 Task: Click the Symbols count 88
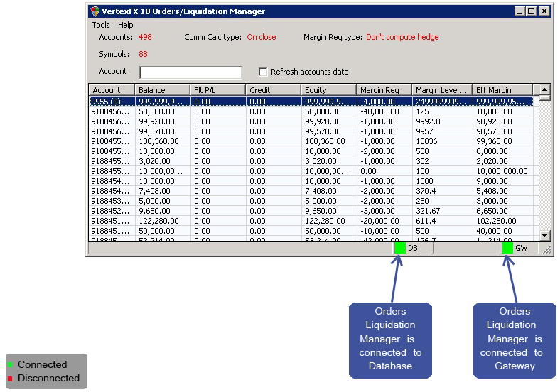144,54
